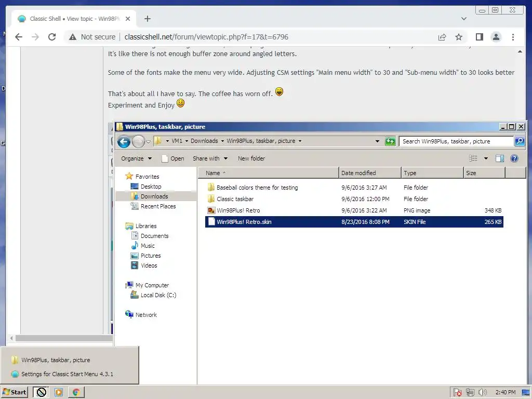This screenshot has width=532, height=399.
Task: Open Explorer recent locations dropdown arrow
Action: (148, 141)
